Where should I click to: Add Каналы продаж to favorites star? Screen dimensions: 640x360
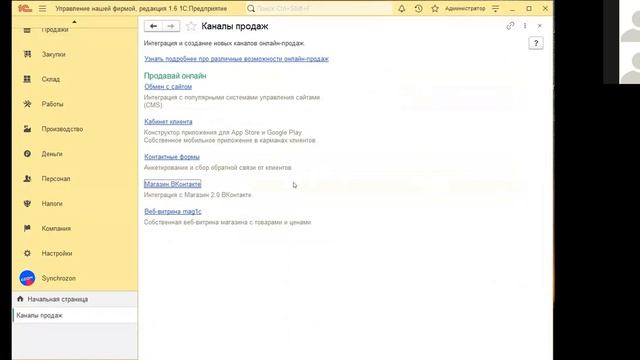pos(191,26)
